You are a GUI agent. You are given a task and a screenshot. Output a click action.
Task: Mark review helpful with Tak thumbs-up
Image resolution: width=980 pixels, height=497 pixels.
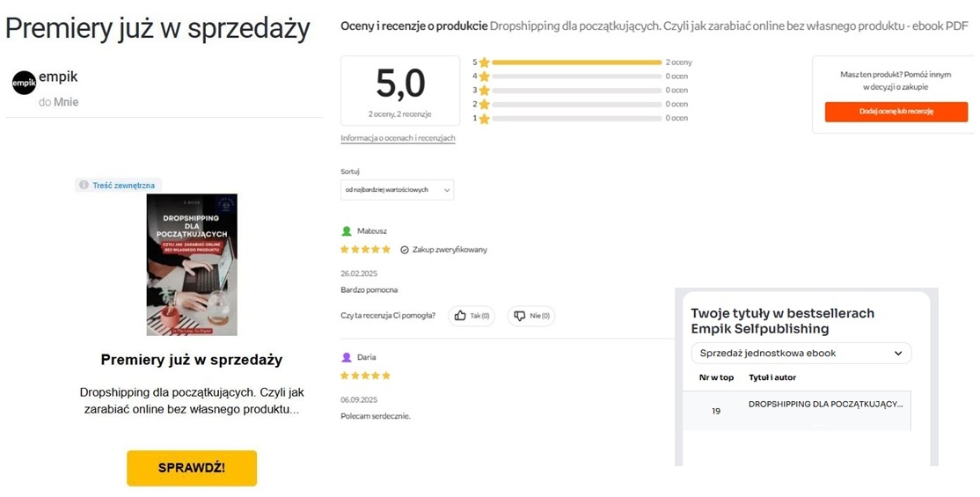pos(472,316)
